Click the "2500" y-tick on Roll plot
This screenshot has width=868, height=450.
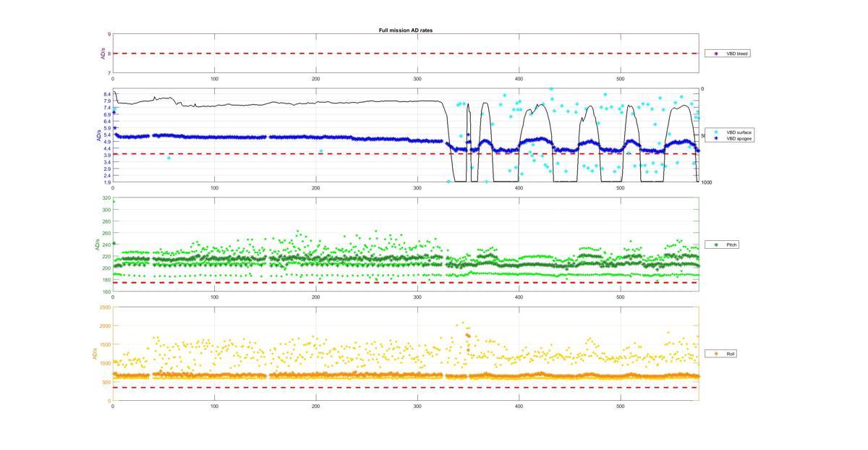(x=106, y=307)
